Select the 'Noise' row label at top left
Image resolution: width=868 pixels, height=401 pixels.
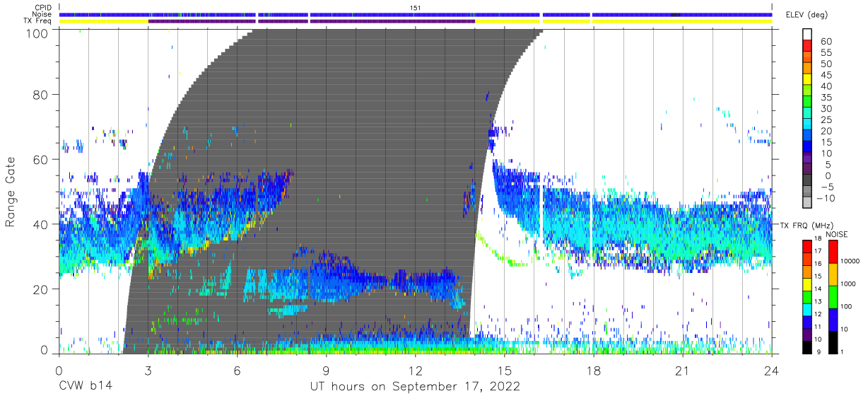[x=42, y=14]
